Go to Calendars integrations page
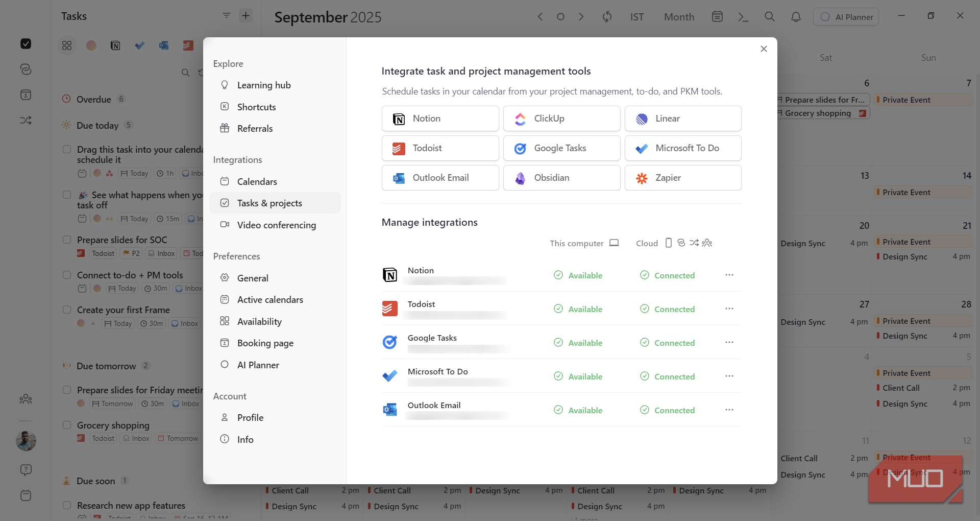The width and height of the screenshot is (980, 521). tap(275, 182)
